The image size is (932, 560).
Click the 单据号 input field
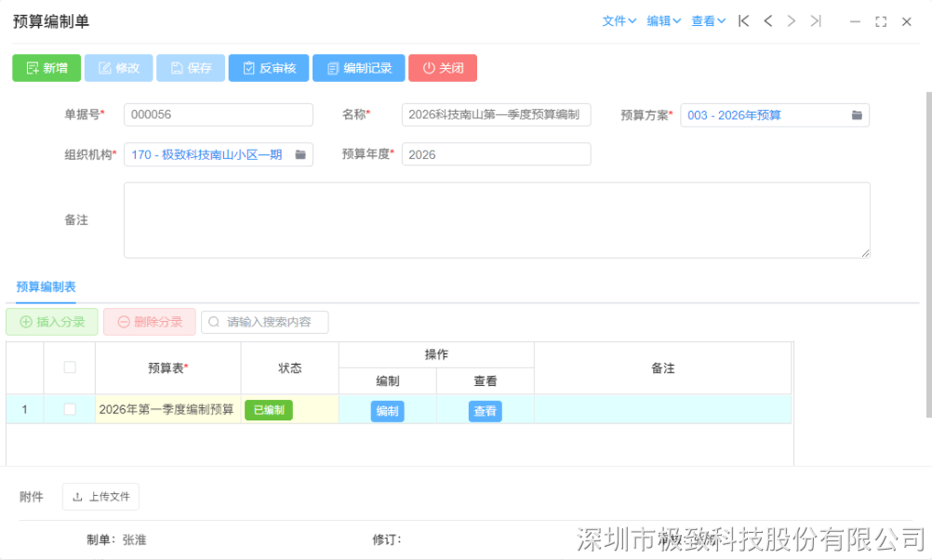tap(219, 114)
